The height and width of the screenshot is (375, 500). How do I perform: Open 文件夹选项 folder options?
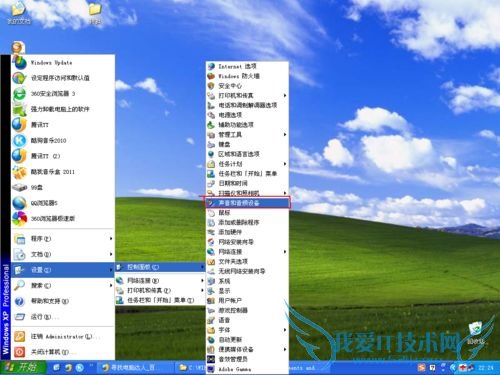coord(247,261)
